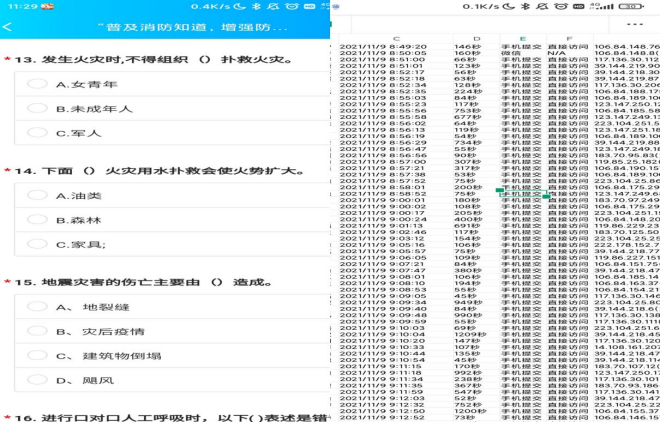661x422 pixels.
Task: Click the 微信 cell in column E
Action: (x=512, y=53)
